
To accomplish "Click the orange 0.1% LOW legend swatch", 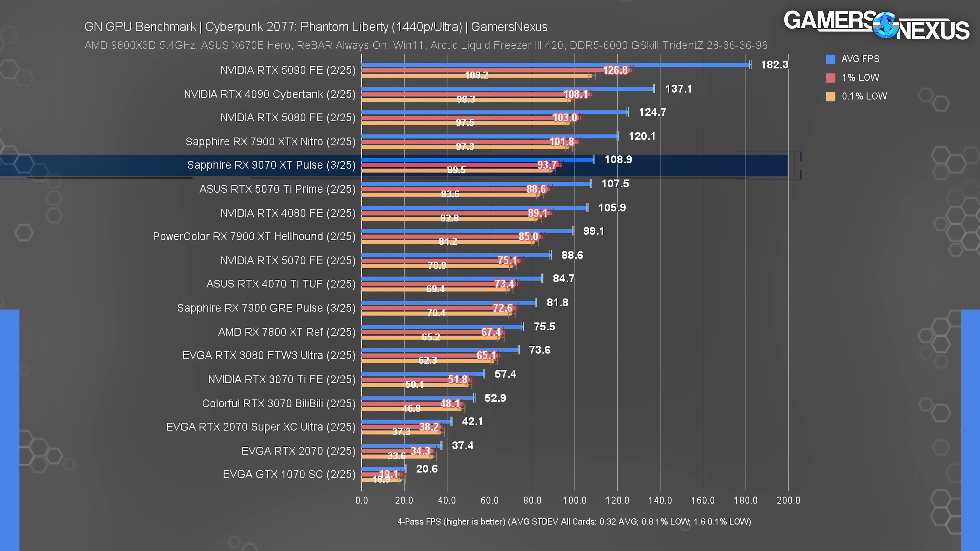I will (830, 96).
